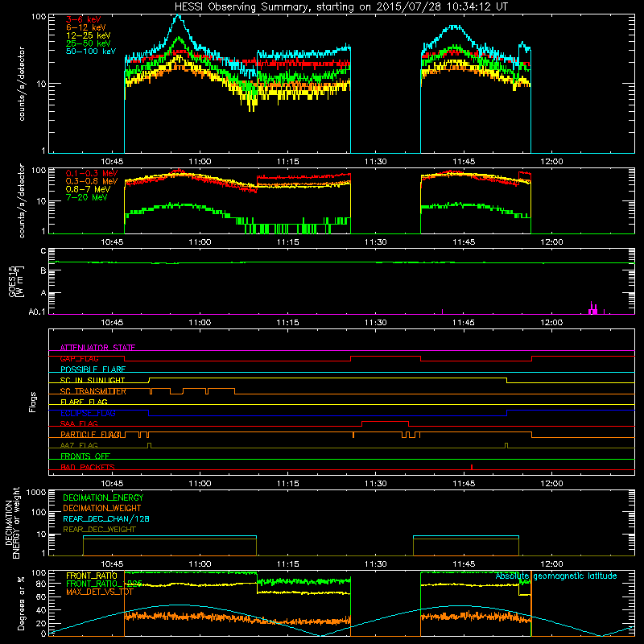Select the 12-25 keV legend entry
The image size is (644, 644).
pyautogui.click(x=89, y=35)
